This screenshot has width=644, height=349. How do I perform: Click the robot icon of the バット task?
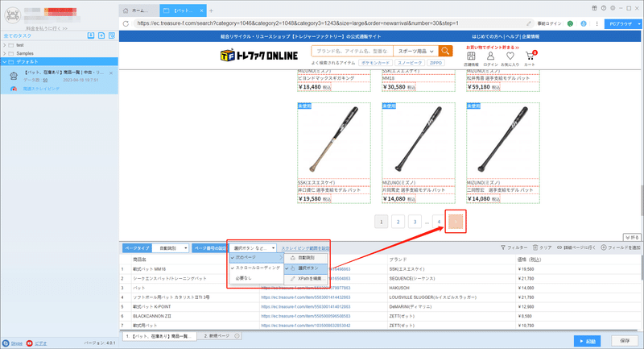[14, 76]
